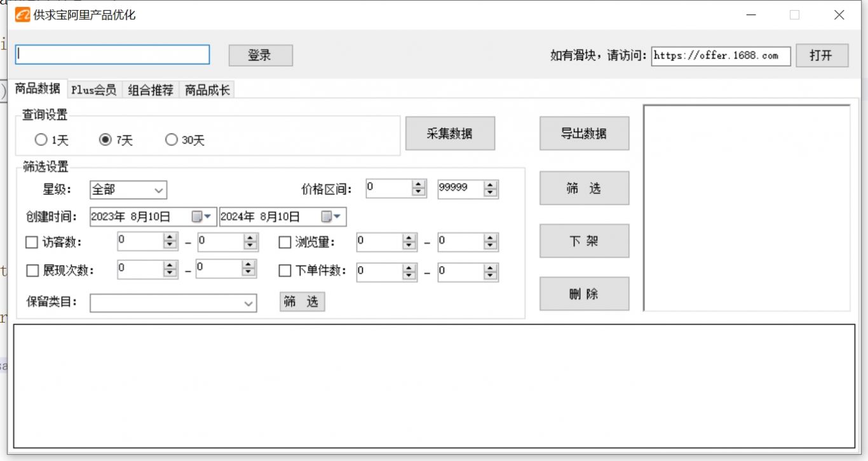
Task: Click the 打开 button
Action: pyautogui.click(x=822, y=55)
